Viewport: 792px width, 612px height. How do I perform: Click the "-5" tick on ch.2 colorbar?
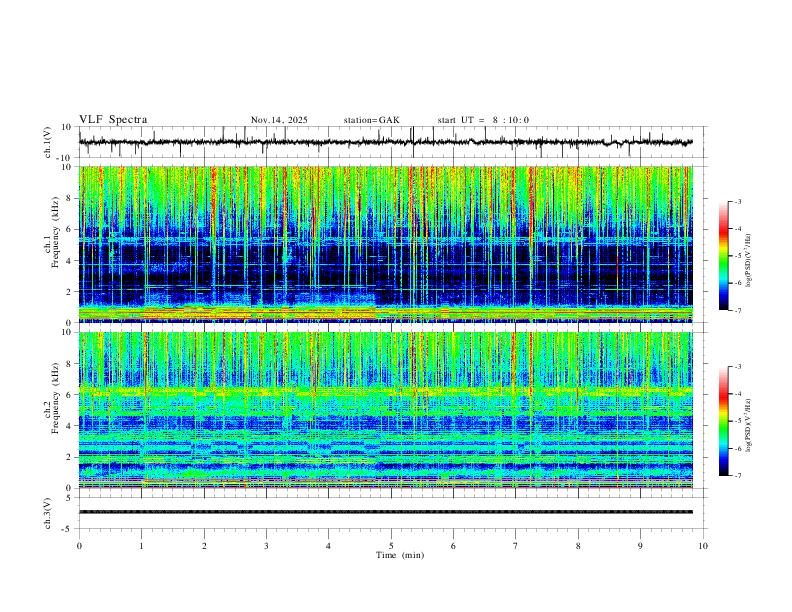pos(737,421)
